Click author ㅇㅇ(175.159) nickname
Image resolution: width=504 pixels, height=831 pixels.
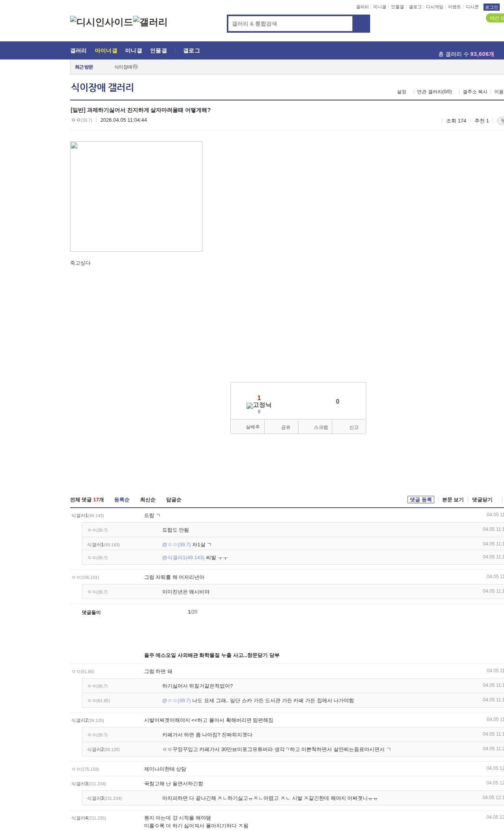click(85, 769)
